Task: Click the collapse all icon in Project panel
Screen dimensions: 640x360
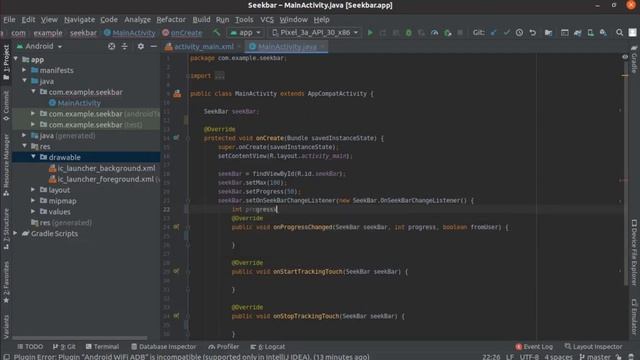Action: 124,47
